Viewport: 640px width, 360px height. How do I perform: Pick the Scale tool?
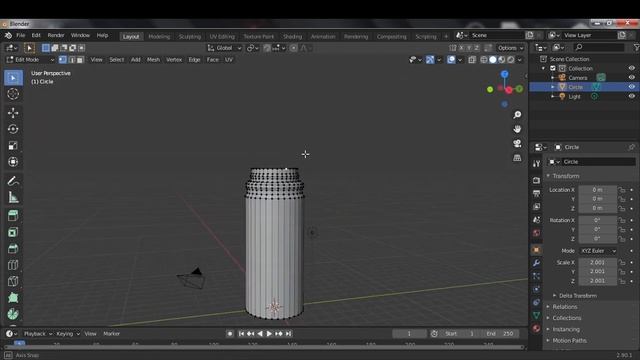pyautogui.click(x=13, y=145)
